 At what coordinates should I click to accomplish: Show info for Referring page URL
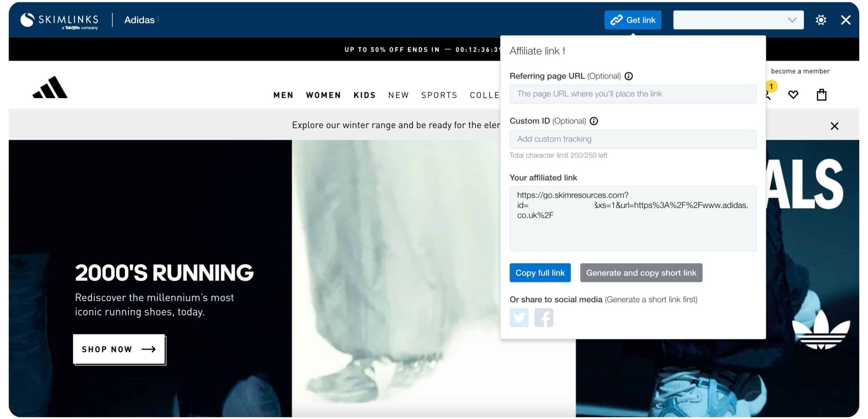click(x=628, y=76)
